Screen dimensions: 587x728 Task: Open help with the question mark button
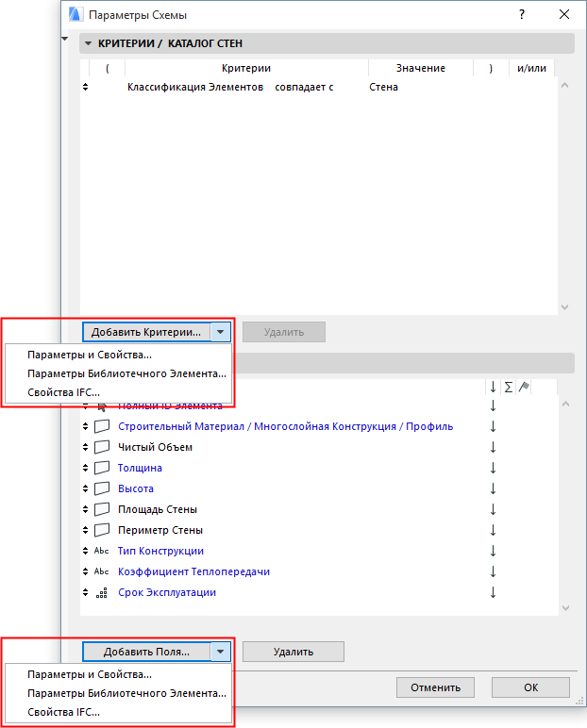click(x=522, y=14)
